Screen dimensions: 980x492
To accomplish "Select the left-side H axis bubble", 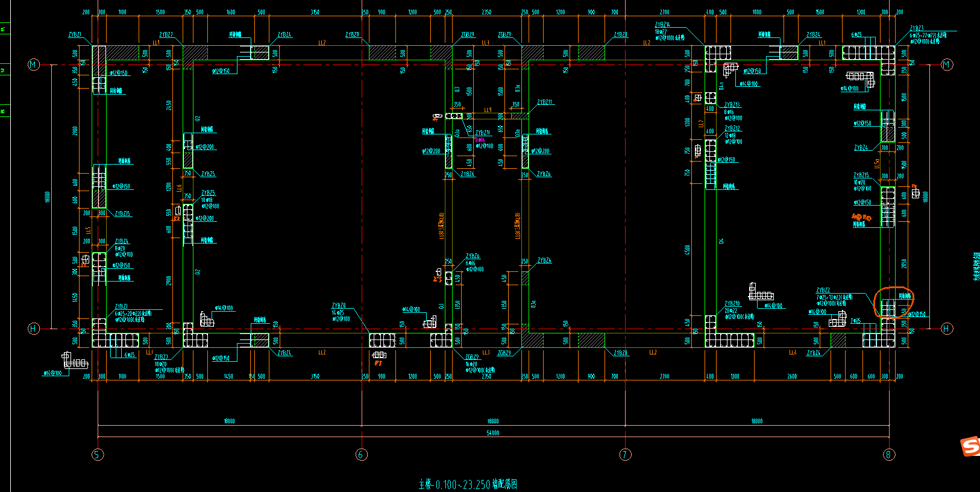I will pos(34,329).
